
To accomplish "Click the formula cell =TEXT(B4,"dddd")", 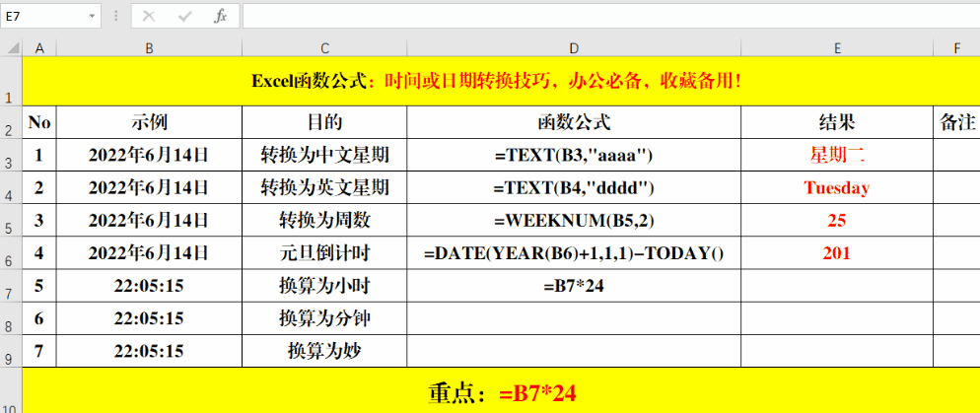I will click(574, 187).
